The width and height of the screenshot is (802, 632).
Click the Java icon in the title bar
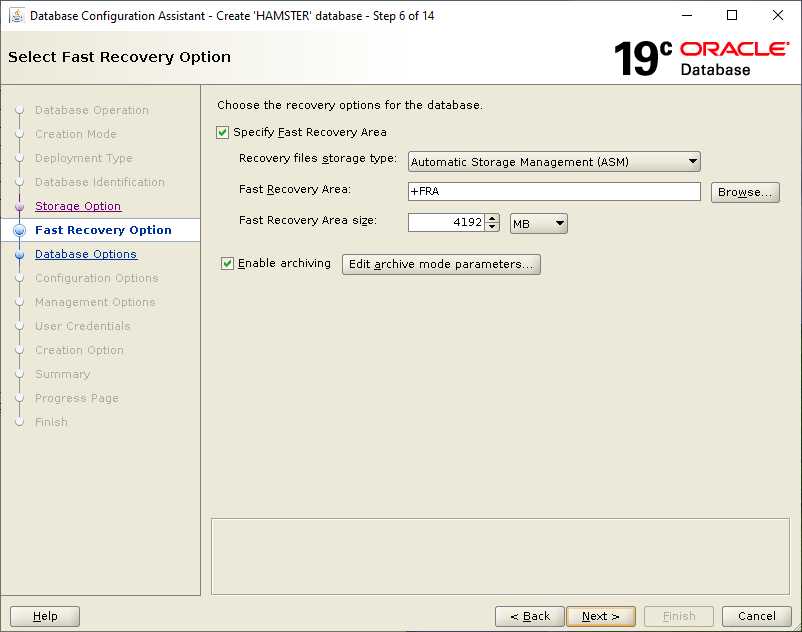[17, 15]
